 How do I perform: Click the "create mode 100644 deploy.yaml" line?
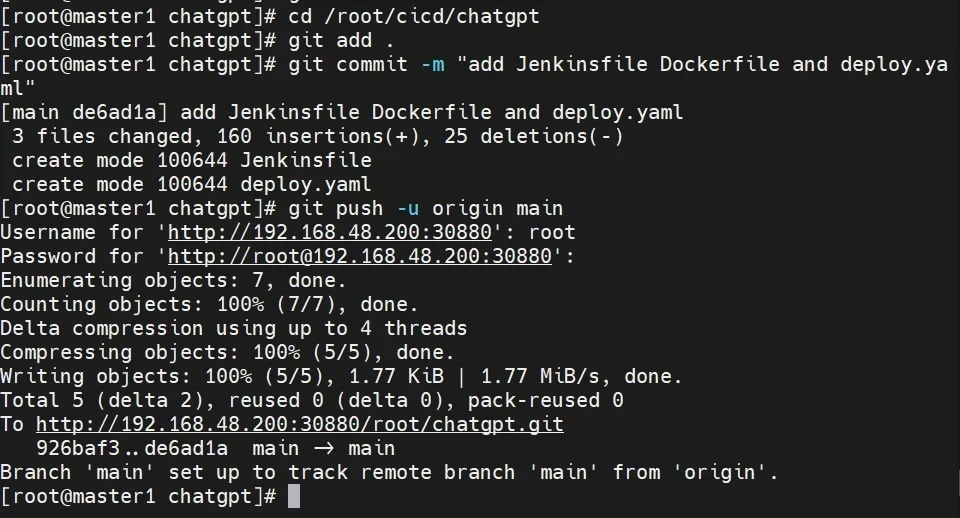[x=192, y=184]
